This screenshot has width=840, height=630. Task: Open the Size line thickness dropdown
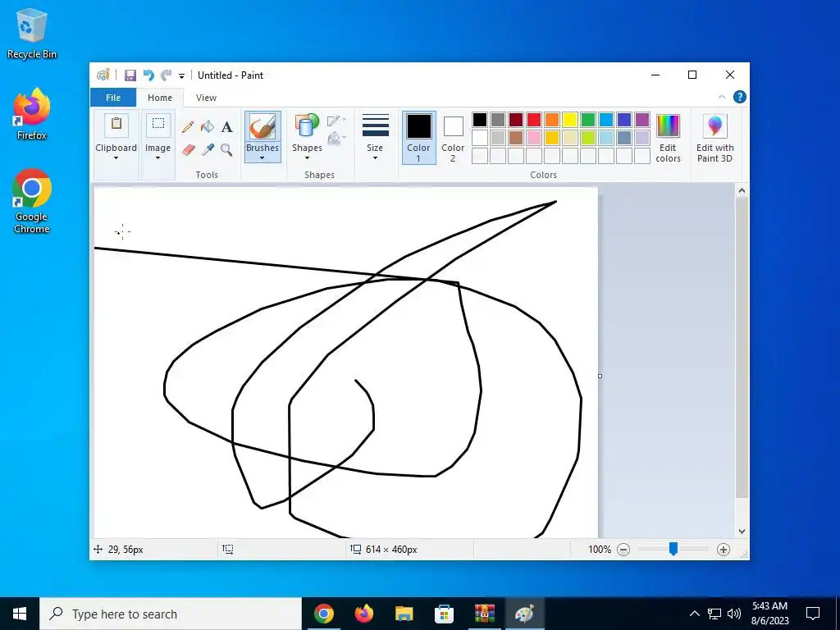tap(375, 137)
